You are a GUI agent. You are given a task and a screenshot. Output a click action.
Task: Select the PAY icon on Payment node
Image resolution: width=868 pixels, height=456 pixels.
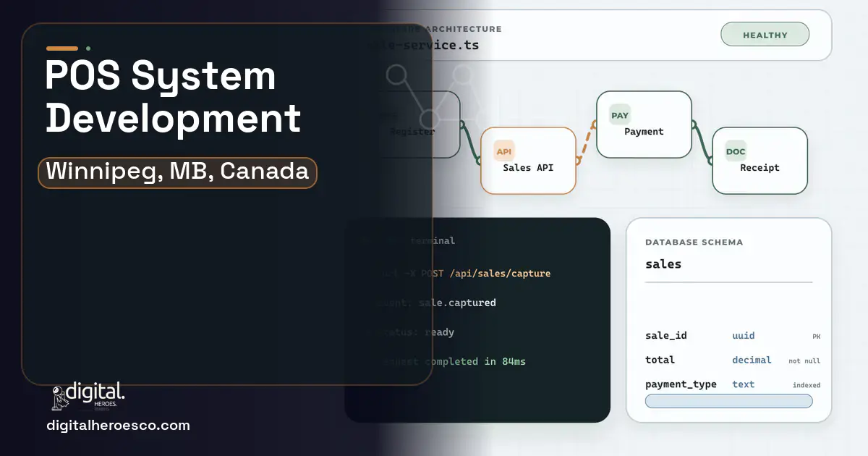[x=620, y=115]
